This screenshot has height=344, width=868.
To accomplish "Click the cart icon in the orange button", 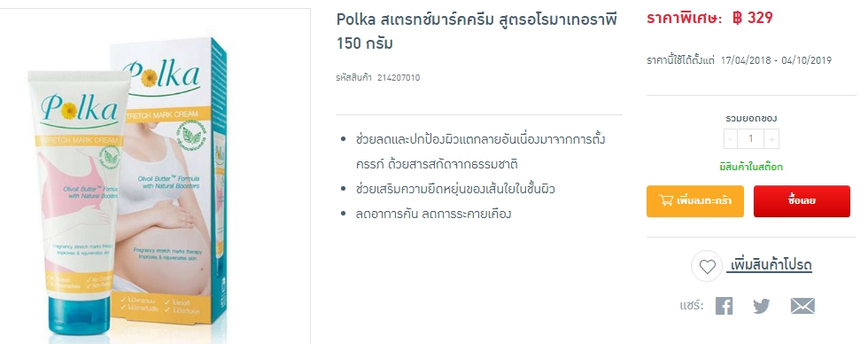I will tap(665, 200).
